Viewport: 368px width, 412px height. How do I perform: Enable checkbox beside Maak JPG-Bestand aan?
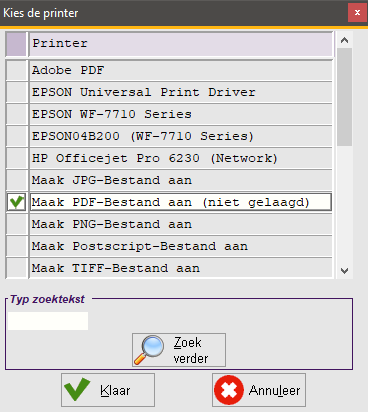point(17,180)
